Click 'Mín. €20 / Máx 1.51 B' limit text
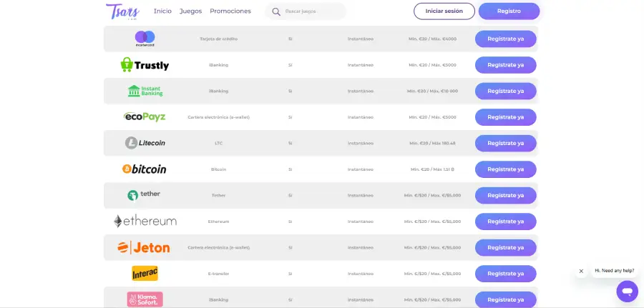 tap(432, 169)
